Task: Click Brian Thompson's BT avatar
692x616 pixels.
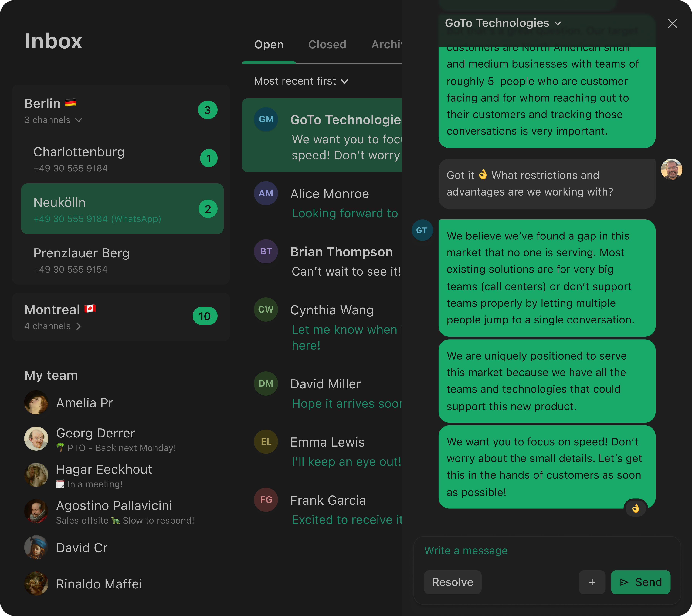Action: pos(266,251)
